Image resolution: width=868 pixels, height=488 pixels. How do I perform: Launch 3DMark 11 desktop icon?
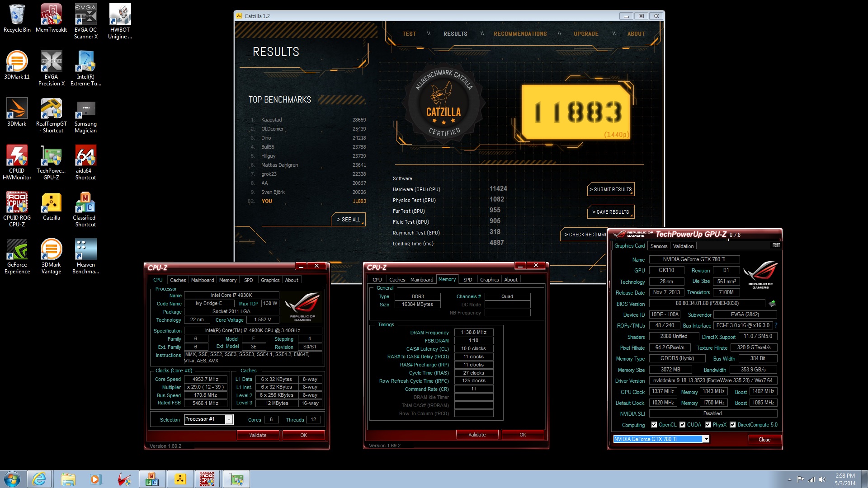pyautogui.click(x=17, y=66)
